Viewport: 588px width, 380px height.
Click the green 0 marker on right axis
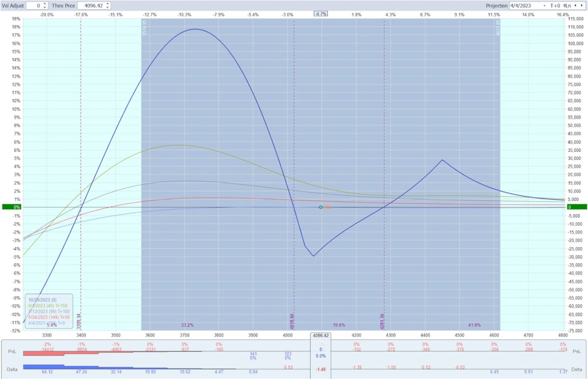coord(576,207)
